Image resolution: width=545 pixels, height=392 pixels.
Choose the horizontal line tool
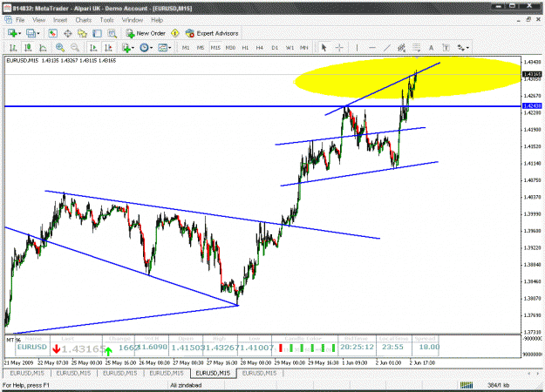pos(371,48)
